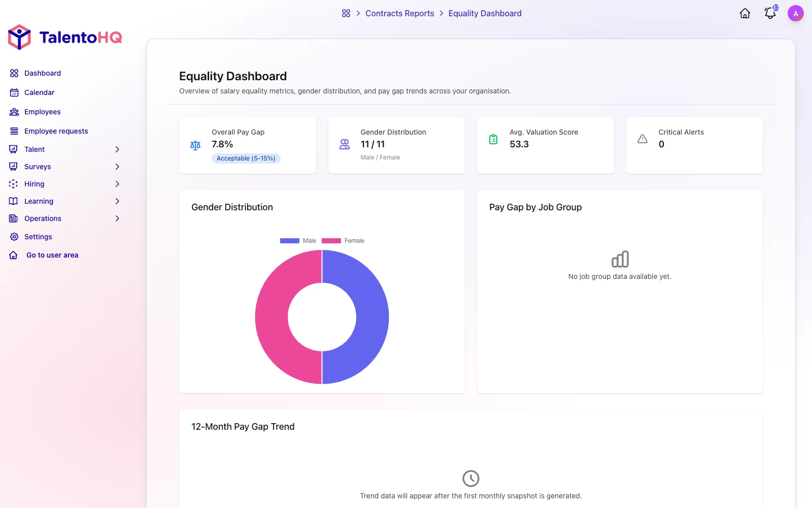Click the 11 / 11 gender distribution value
The image size is (812, 508).
(373, 144)
